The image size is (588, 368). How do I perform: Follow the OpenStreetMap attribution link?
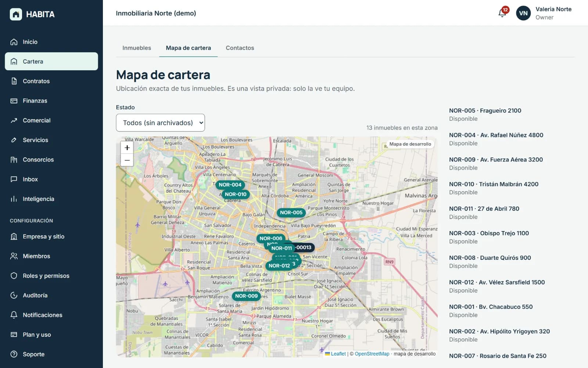pos(372,354)
